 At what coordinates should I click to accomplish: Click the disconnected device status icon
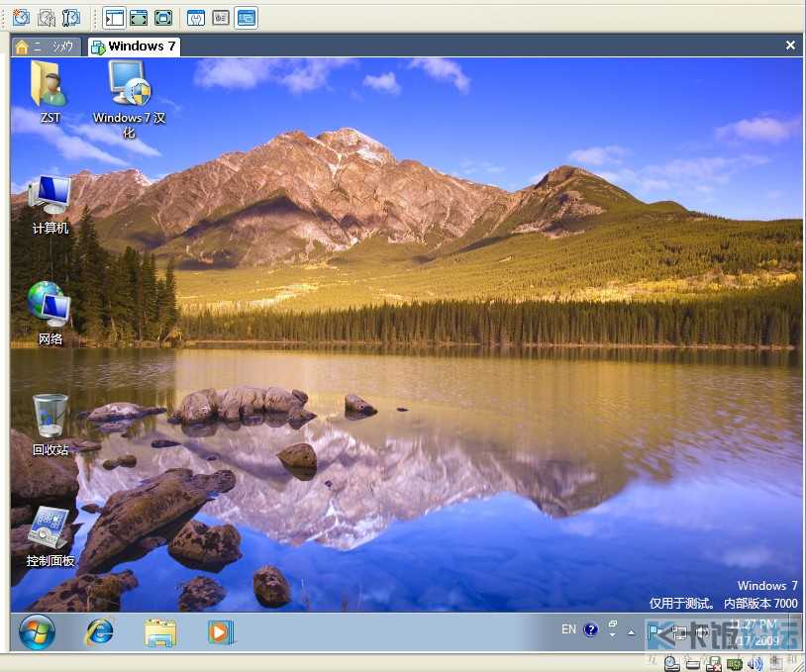pyautogui.click(x=713, y=664)
